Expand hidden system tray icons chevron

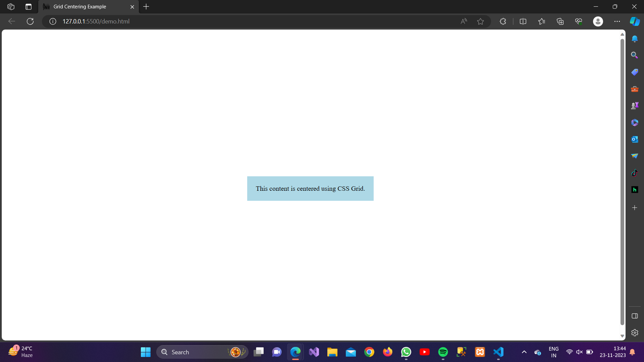click(524, 352)
